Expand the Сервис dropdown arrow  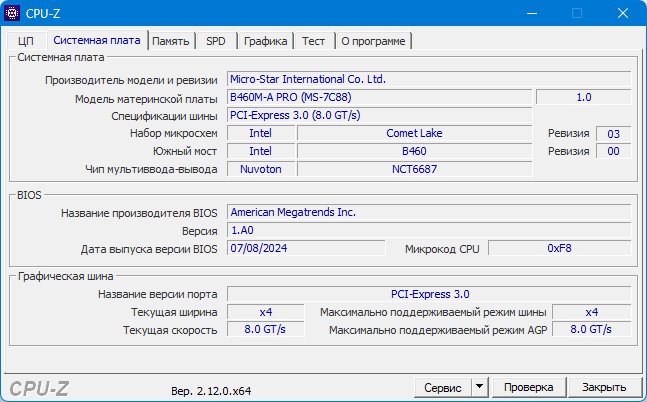point(479,387)
